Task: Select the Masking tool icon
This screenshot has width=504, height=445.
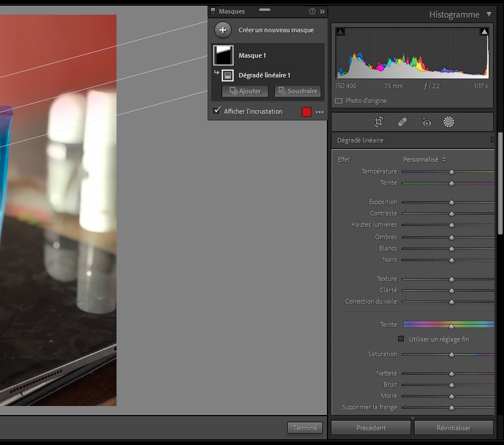Action: click(x=449, y=122)
